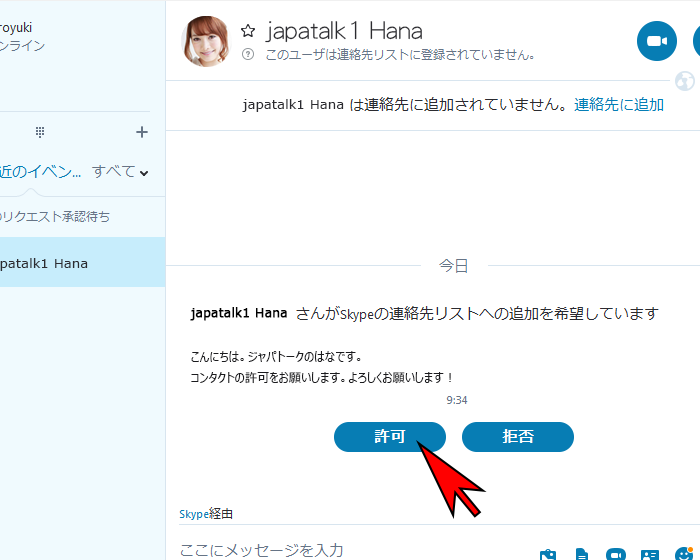Screen dimensions: 700x560
Task: Send a video message using the video bubble icon
Action: click(x=616, y=555)
